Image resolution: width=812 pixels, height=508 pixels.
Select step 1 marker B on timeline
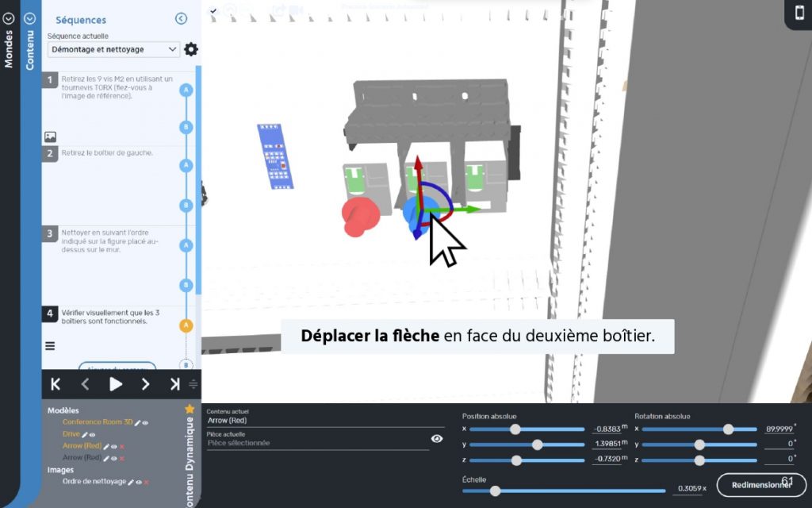(x=186, y=127)
